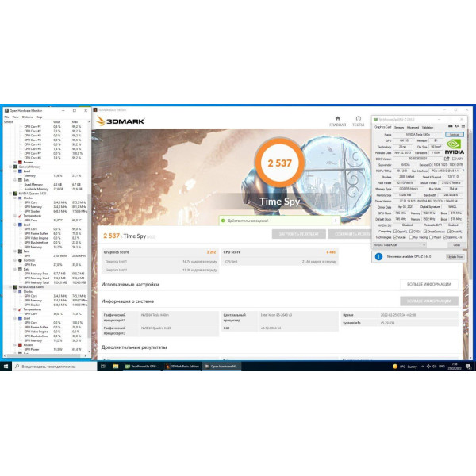Click the NVIDIA Tesla K40m device icon
Screen dimensions: 476x476
[x=16, y=287]
